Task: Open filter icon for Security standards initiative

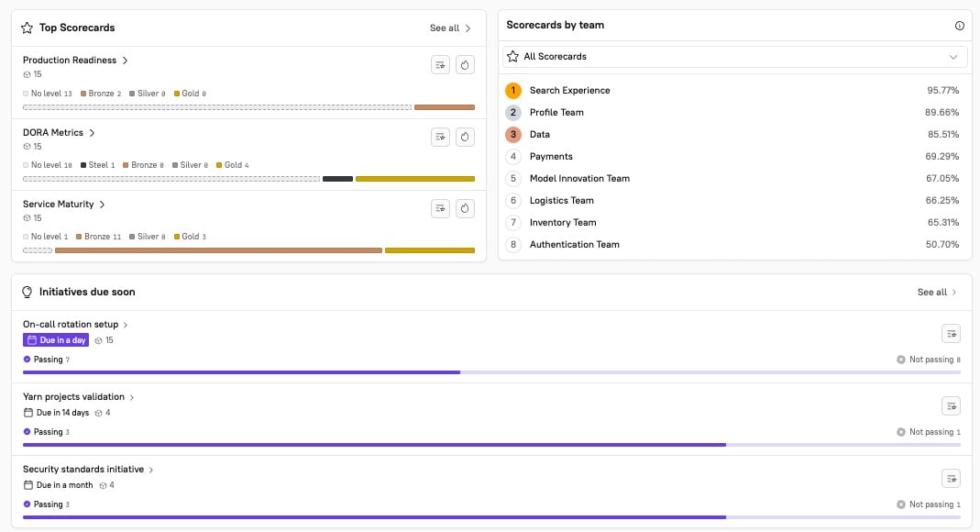Action: [x=951, y=479]
